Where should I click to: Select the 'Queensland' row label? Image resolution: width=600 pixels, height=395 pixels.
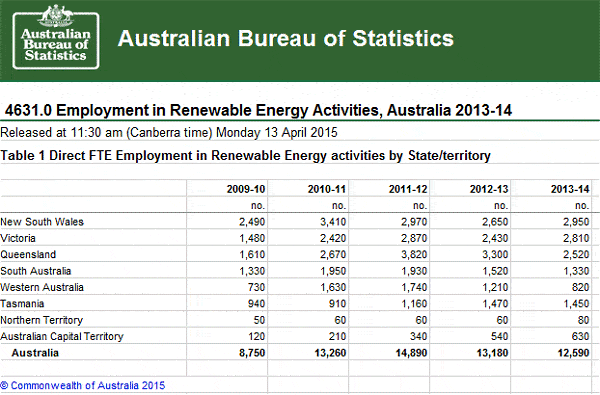[x=28, y=255]
